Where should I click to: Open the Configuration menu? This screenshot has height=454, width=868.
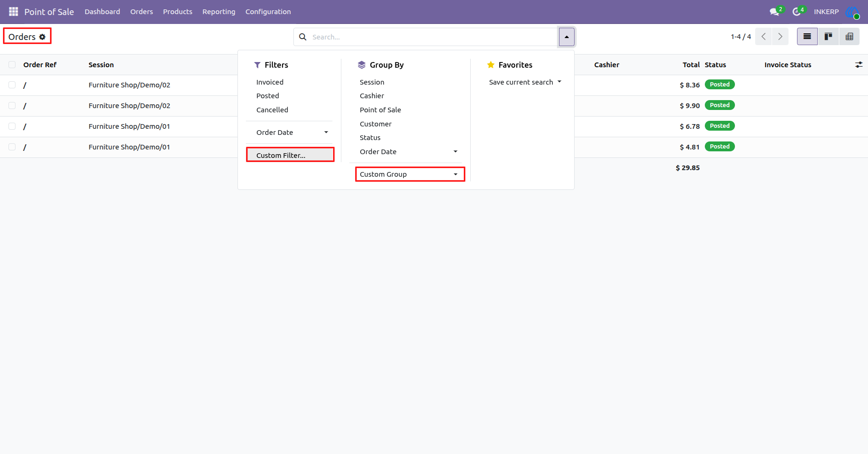pyautogui.click(x=268, y=12)
